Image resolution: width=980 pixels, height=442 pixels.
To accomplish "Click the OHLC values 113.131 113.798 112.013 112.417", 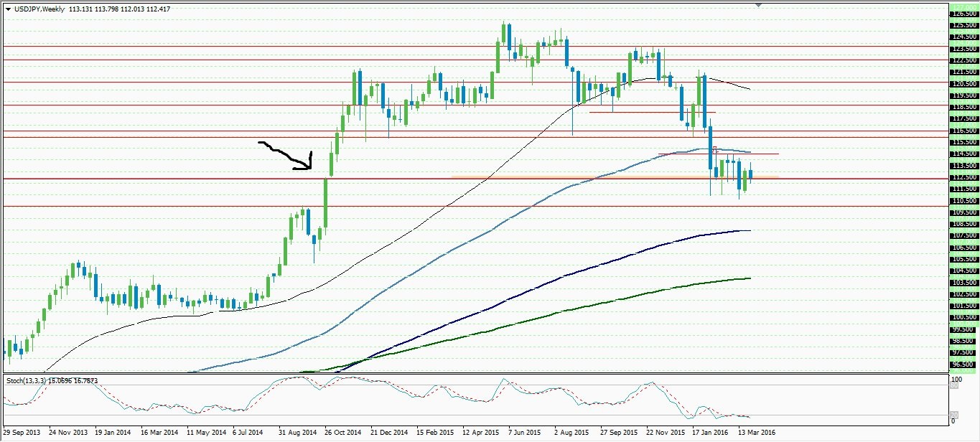I will tap(119, 9).
